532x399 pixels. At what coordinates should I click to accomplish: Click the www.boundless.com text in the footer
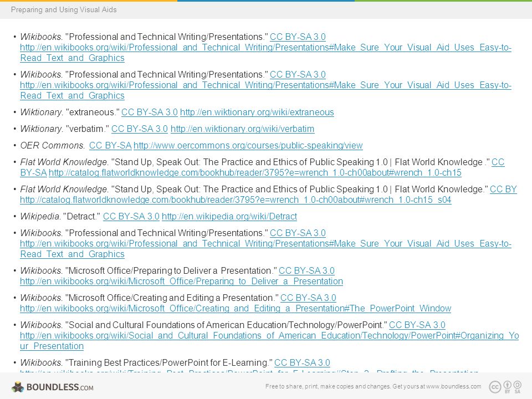click(454, 386)
